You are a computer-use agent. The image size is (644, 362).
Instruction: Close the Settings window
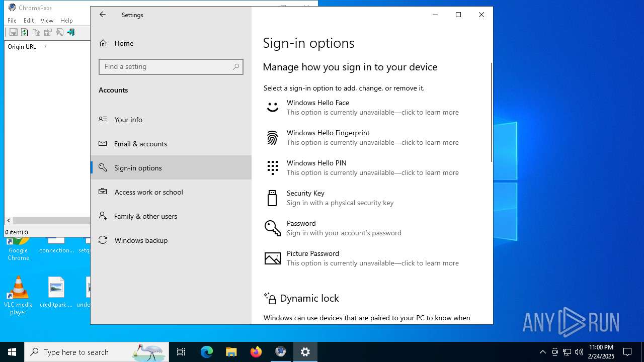[x=481, y=15]
